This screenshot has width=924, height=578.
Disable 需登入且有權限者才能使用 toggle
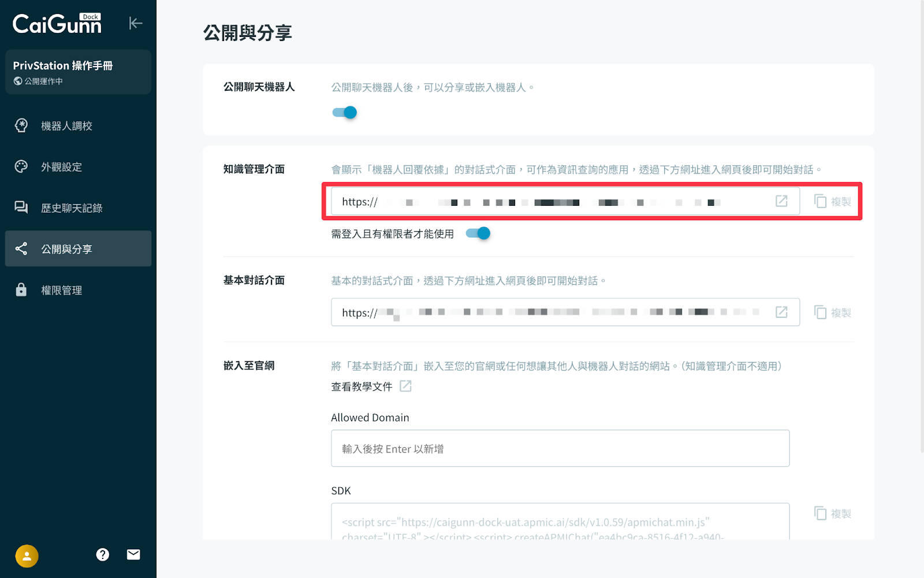[478, 234]
